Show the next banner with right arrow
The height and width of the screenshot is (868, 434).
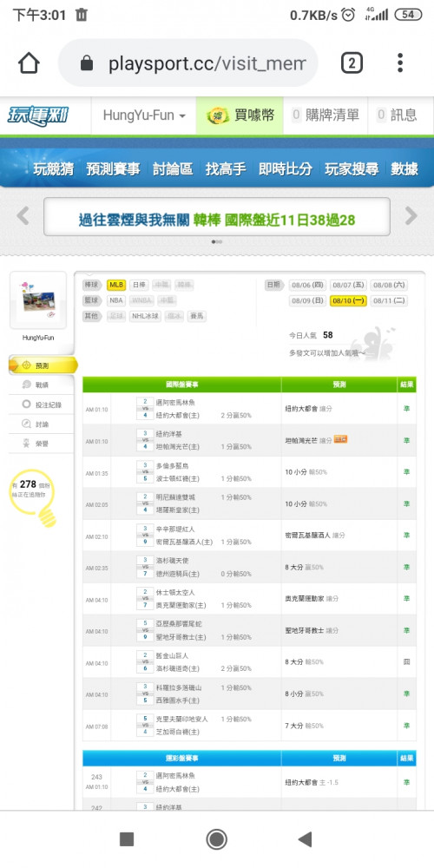pyautogui.click(x=411, y=216)
